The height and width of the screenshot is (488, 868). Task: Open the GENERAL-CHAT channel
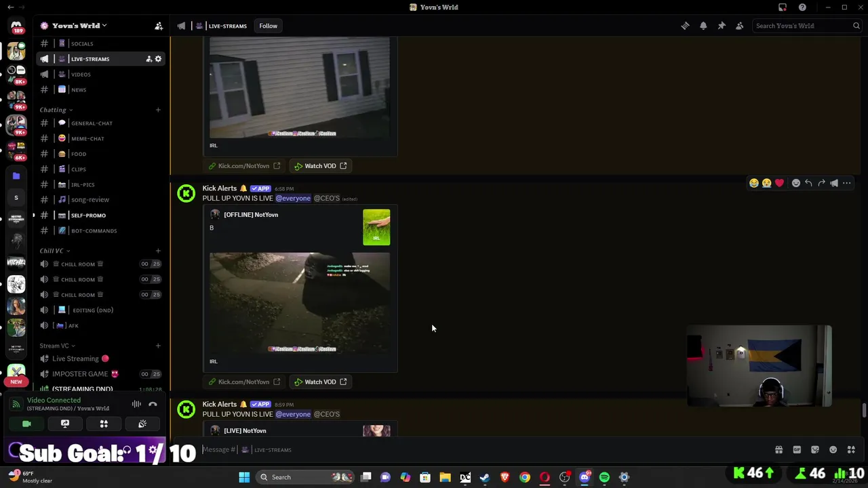101,123
